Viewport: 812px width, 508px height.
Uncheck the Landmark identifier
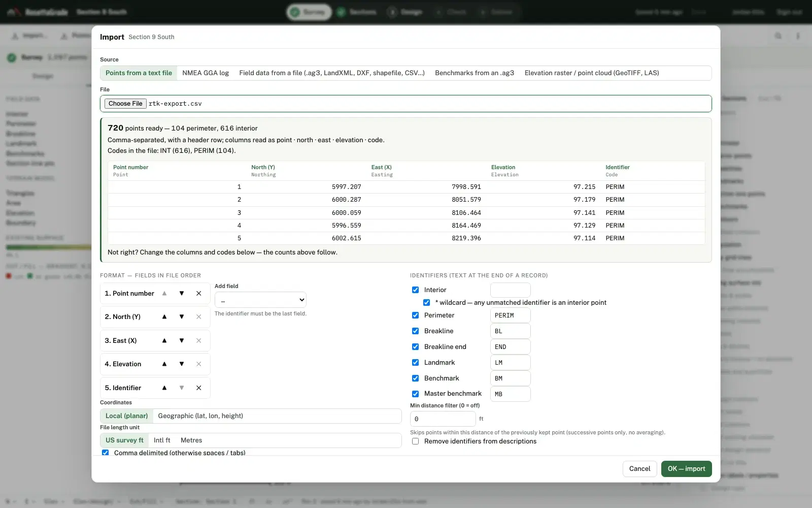415,363
